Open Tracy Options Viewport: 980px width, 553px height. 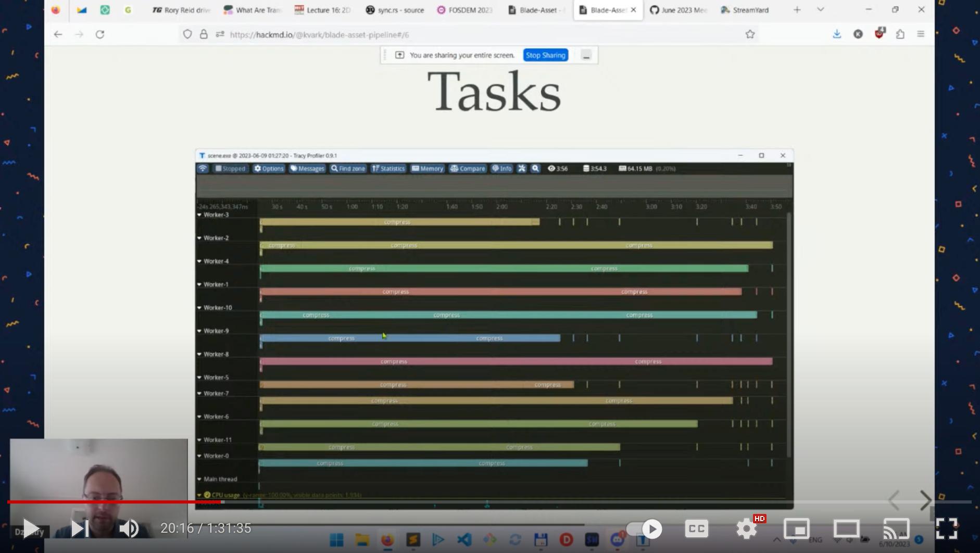pos(269,169)
